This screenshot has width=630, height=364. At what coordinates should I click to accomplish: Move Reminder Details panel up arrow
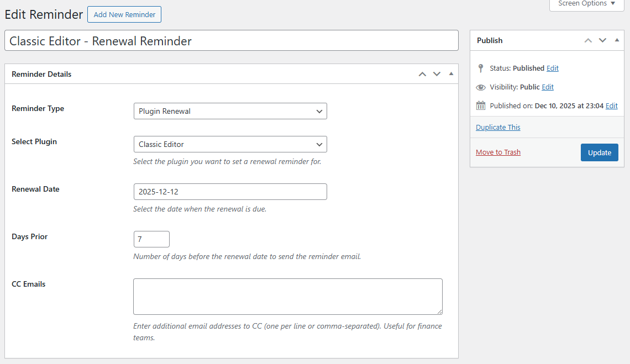click(422, 74)
